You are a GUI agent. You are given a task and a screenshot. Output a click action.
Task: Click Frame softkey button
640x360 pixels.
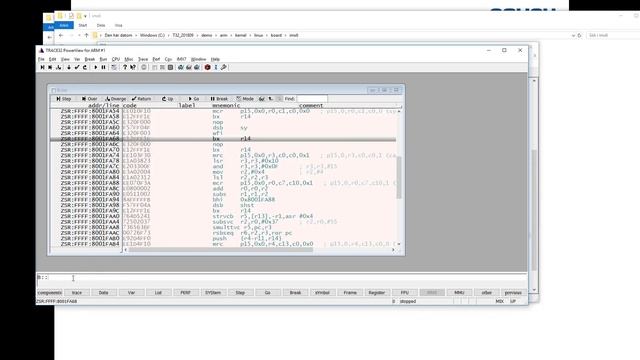click(350, 293)
